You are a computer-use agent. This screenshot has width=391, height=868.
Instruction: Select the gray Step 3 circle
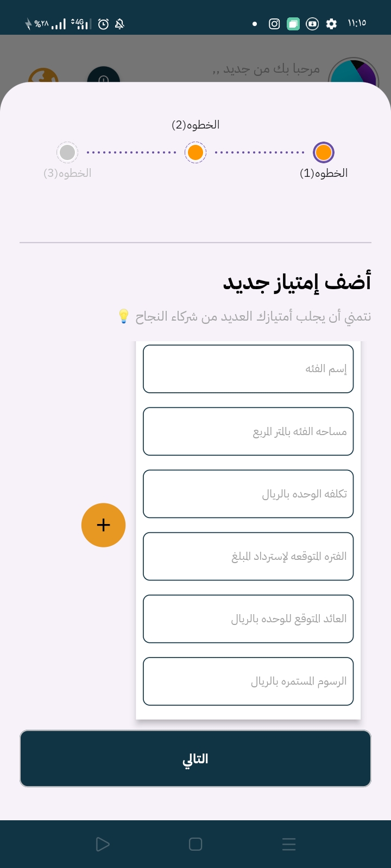67,152
